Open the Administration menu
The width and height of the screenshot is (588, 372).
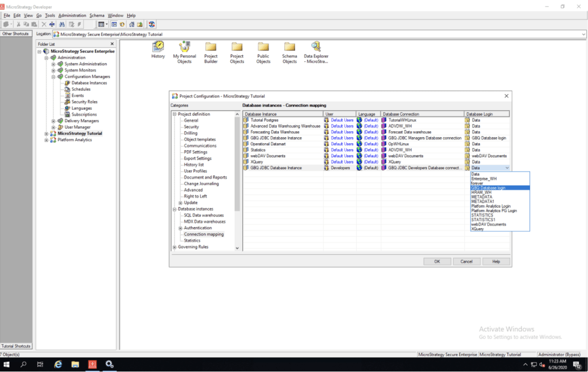(x=72, y=16)
